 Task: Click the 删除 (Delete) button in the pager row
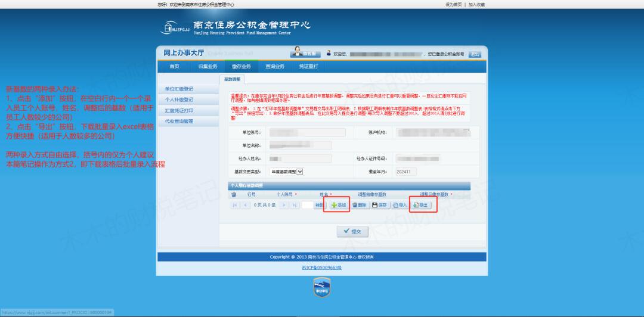[x=360, y=205]
